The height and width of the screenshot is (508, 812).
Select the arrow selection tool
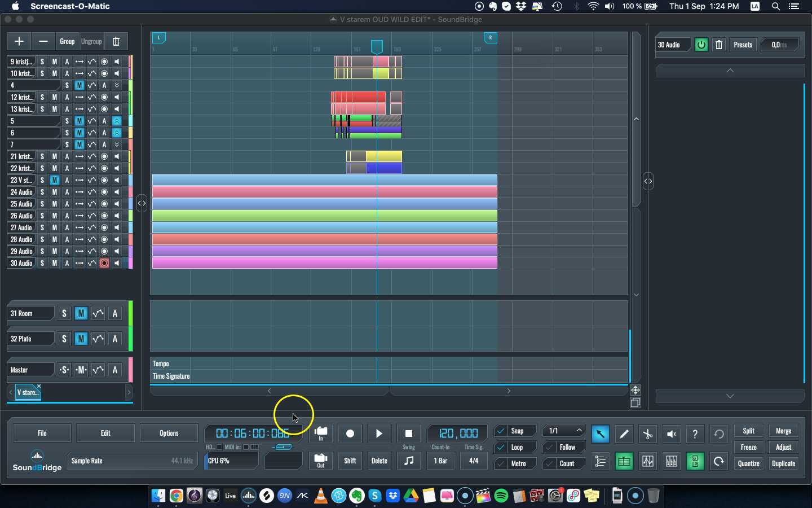tap(600, 434)
